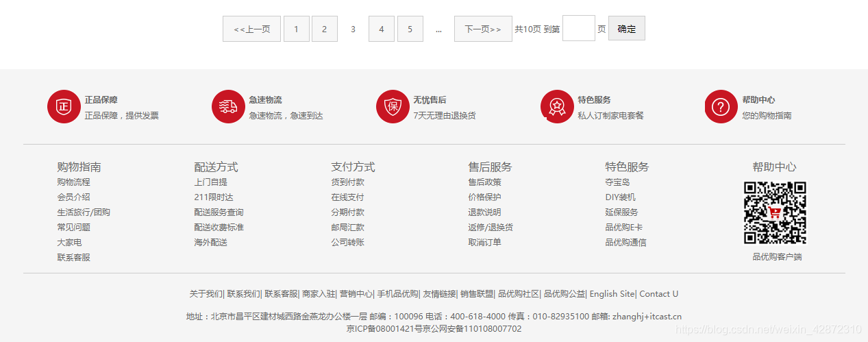Click 特色服务 column heading above 夺宝岛

(x=627, y=167)
